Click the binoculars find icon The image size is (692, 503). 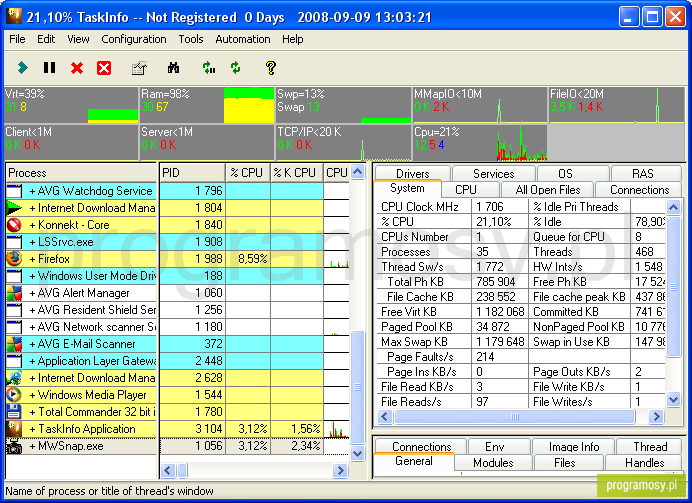coord(173,68)
